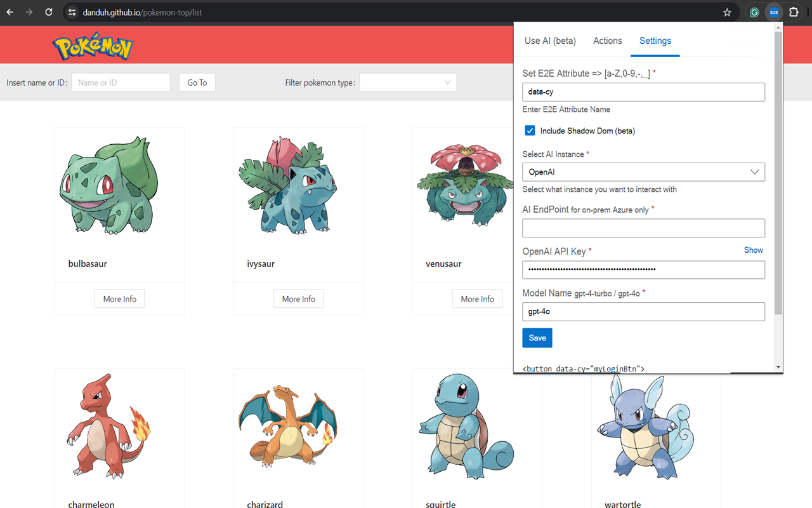Click the Pokémon logo

pos(93,46)
